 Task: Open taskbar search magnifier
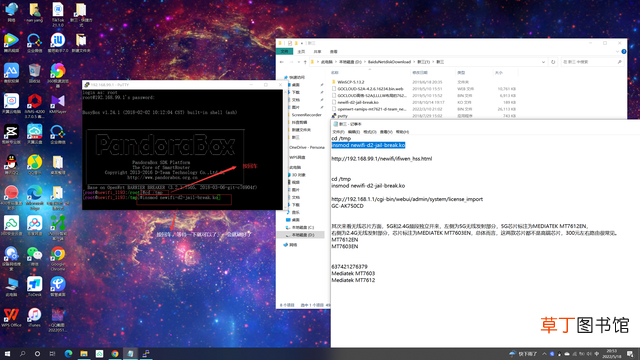point(22,353)
